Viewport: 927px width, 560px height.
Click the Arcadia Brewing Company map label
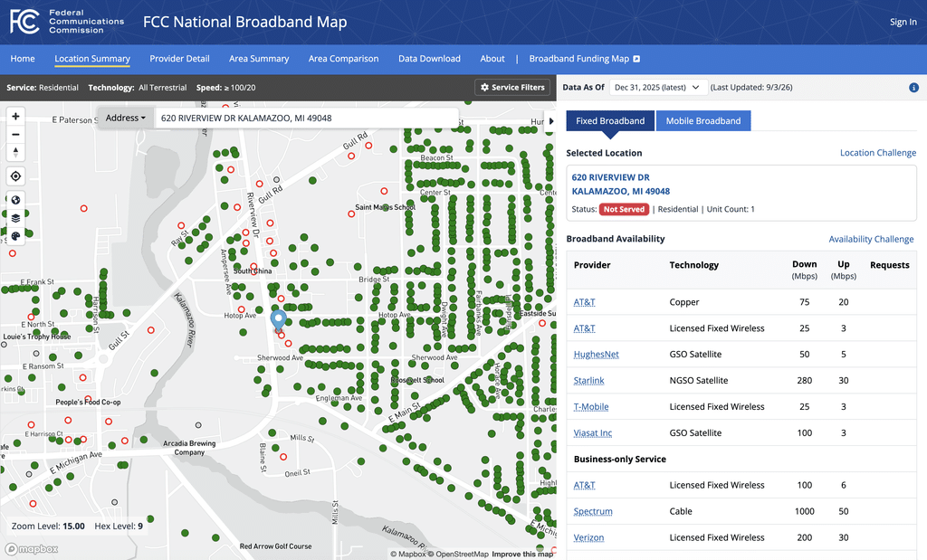(x=189, y=448)
